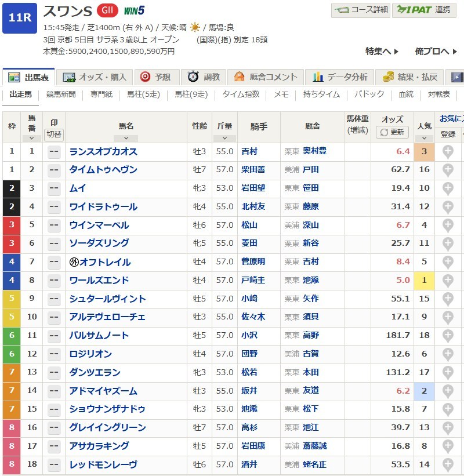Click the WIN5 logo
Screen dimensions: 464x476
pos(134,10)
